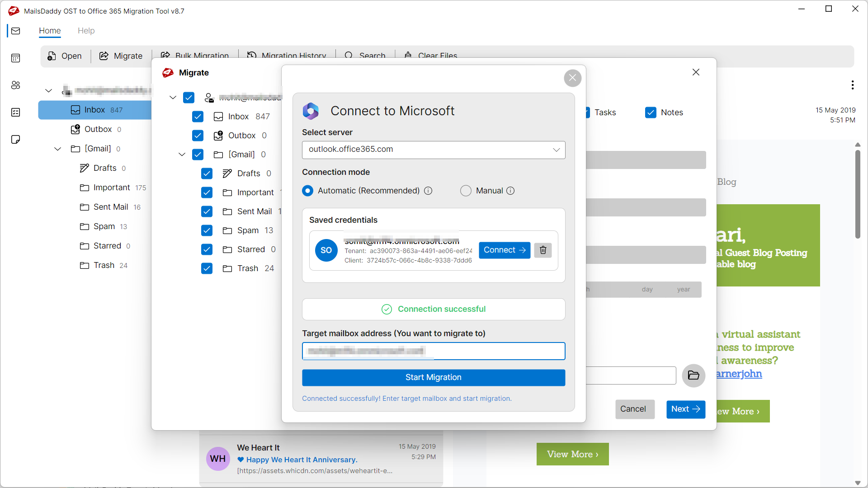The height and width of the screenshot is (488, 868).
Task: Click the Outbox icon in Migrate tree
Action: [218, 136]
